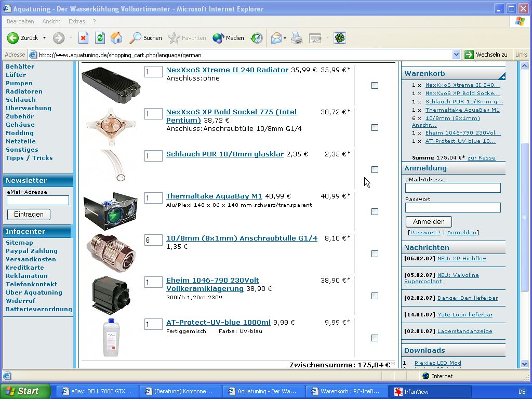The width and height of the screenshot is (532, 399).
Task: Click quantity field of Anschraubtülle showing 6
Action: point(153,240)
